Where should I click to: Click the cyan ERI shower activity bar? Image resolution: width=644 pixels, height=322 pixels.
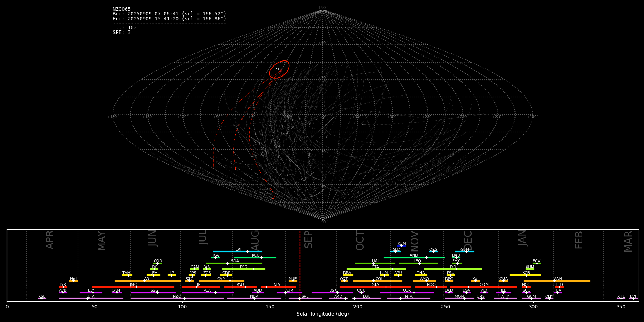coord(238,252)
